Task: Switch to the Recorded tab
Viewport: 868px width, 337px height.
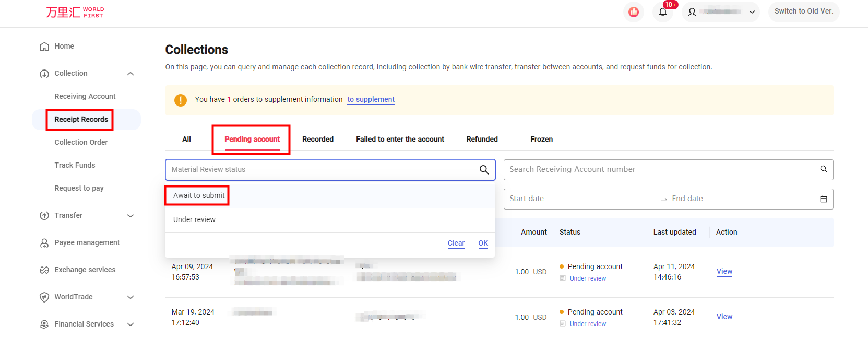Action: pyautogui.click(x=317, y=139)
